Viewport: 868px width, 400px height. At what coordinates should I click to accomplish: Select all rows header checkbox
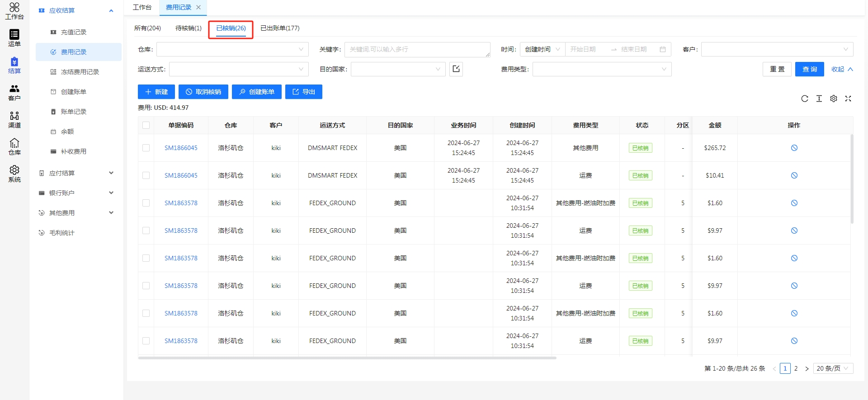(146, 125)
